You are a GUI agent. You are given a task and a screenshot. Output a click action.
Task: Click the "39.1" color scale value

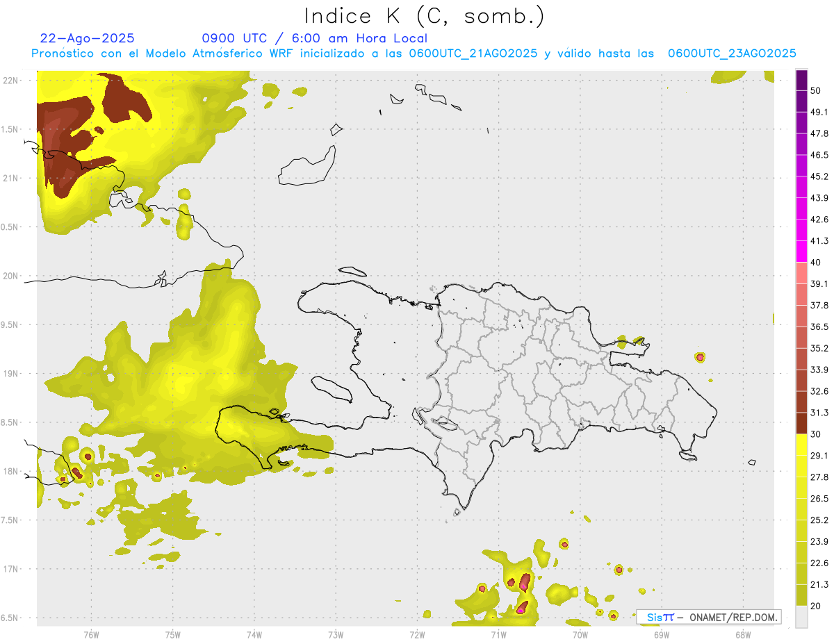(x=819, y=283)
